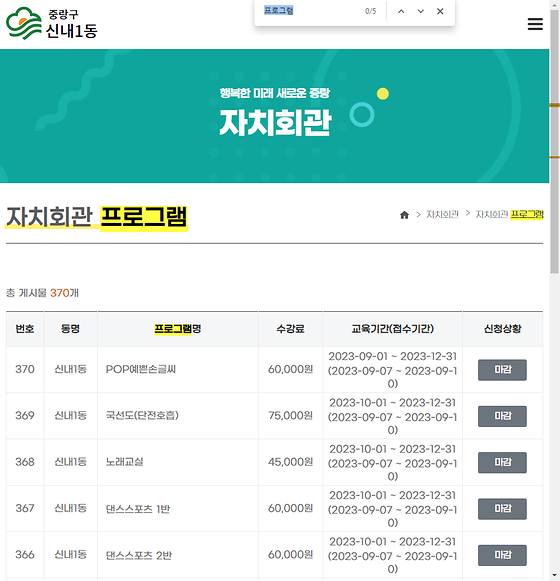This screenshot has height=581, width=560.
Task: Click the home breadcrumb icon
Action: click(x=404, y=215)
